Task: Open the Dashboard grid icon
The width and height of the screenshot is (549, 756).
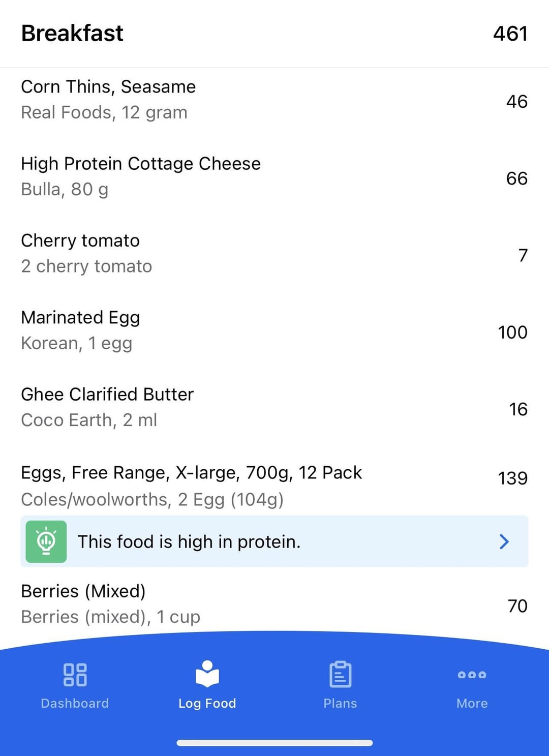Action: [x=75, y=675]
